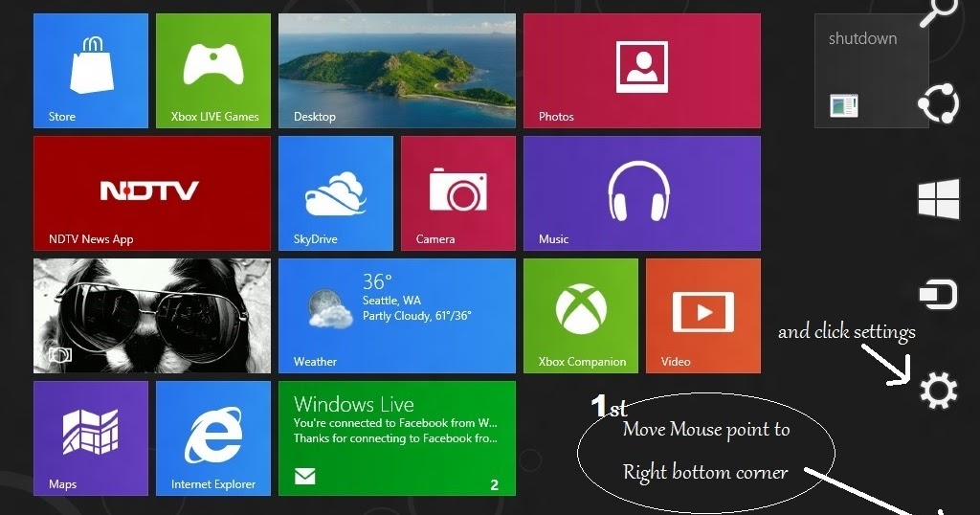Launch Internet Explorer tile
Screen dimensions: 980x515
click(213, 438)
